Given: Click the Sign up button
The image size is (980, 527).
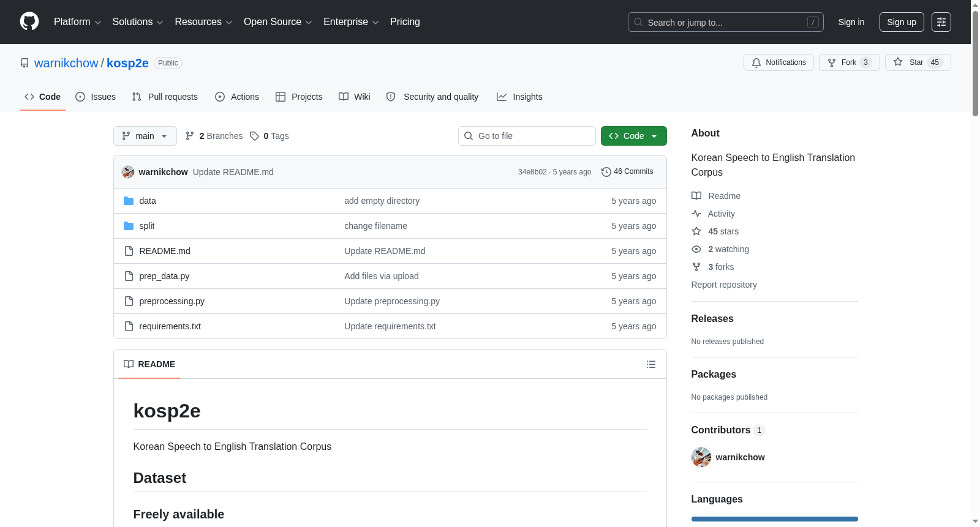Looking at the screenshot, I should point(902,22).
